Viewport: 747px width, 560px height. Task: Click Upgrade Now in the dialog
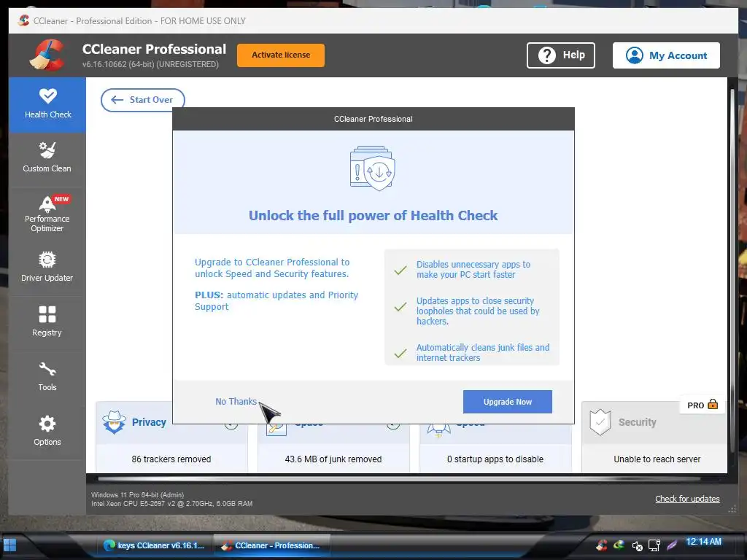click(x=508, y=402)
